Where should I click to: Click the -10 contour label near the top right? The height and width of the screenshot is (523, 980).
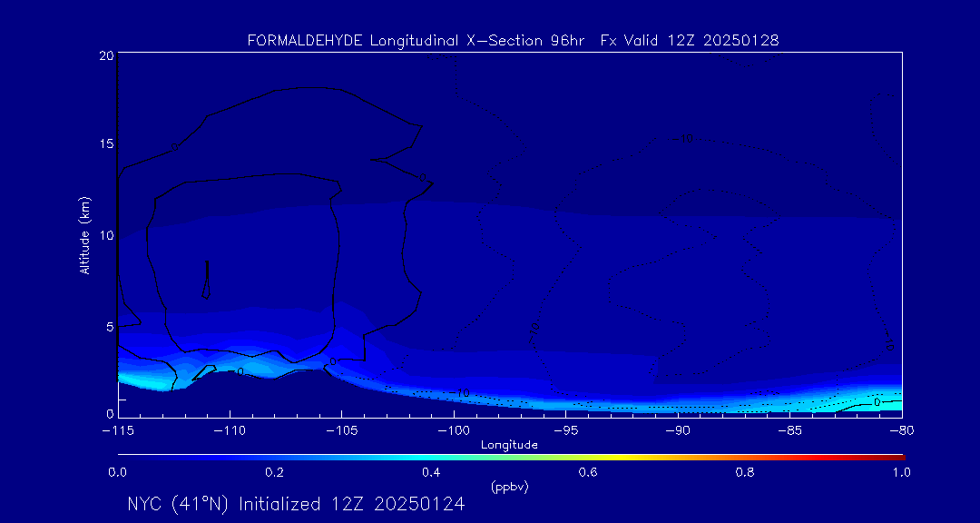pyautogui.click(x=682, y=138)
